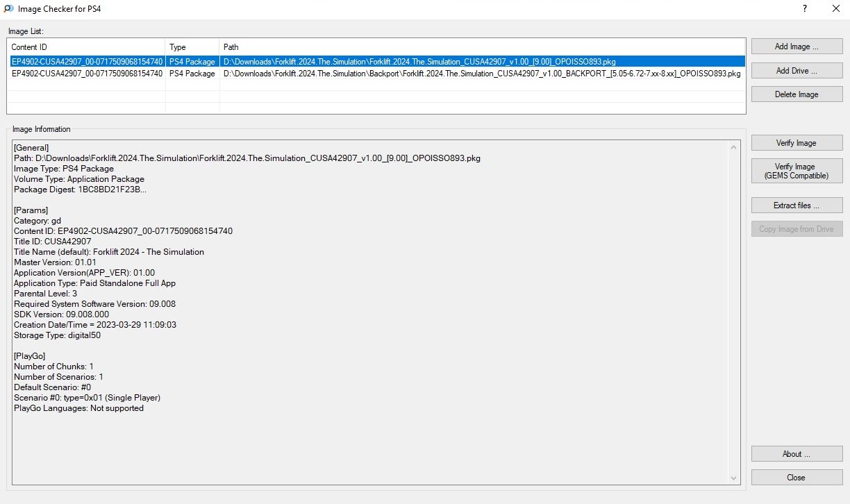Start Verify Image (GEMS Compatible)
The width and height of the screenshot is (850, 504).
[797, 171]
